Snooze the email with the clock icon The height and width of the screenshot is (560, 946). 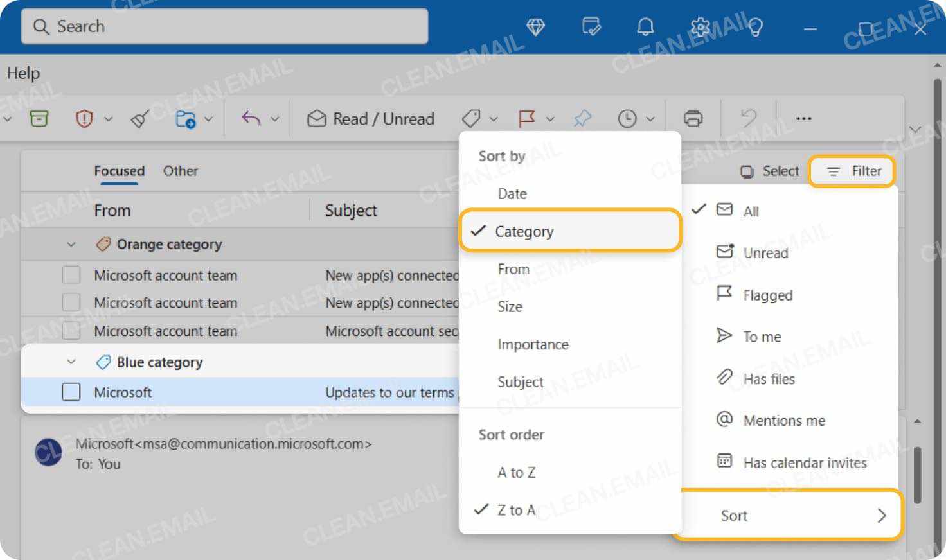point(629,118)
